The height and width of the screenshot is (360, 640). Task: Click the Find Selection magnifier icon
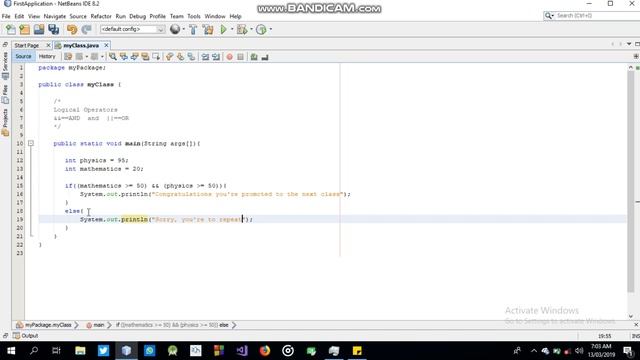click(113, 57)
